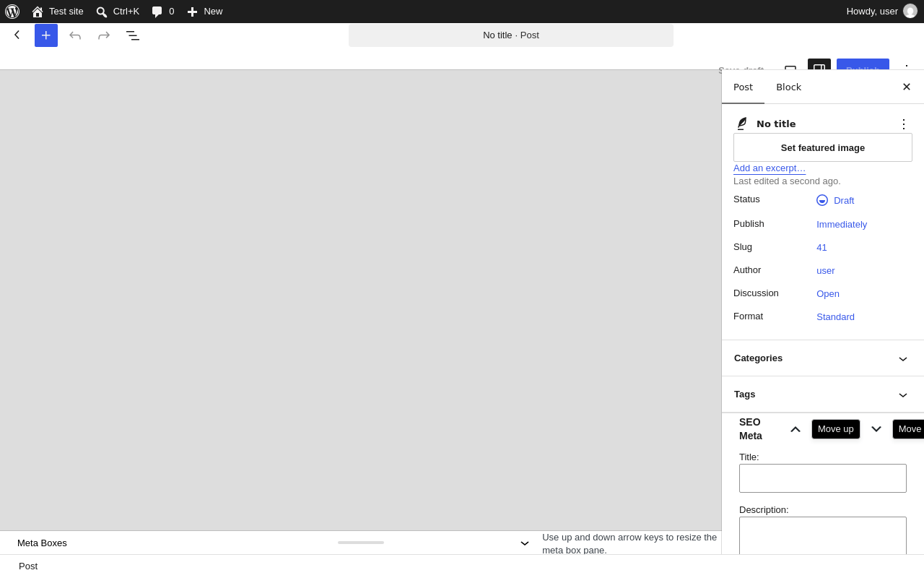924x578 pixels.
Task: Click the Meta Boxes resize handle bar
Action: 361,543
